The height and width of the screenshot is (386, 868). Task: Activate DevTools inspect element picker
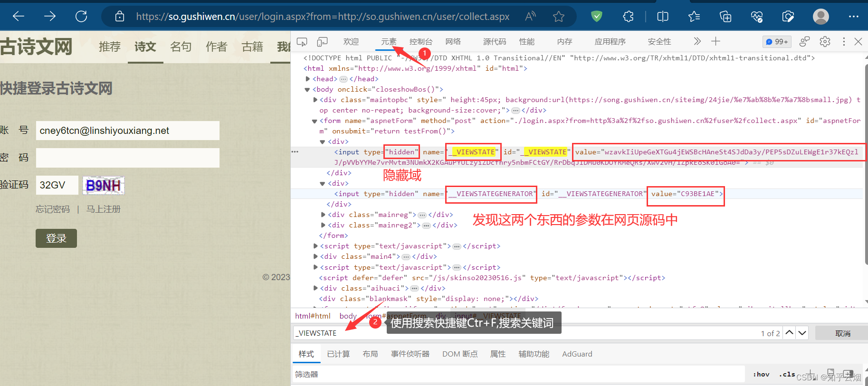pos(302,42)
